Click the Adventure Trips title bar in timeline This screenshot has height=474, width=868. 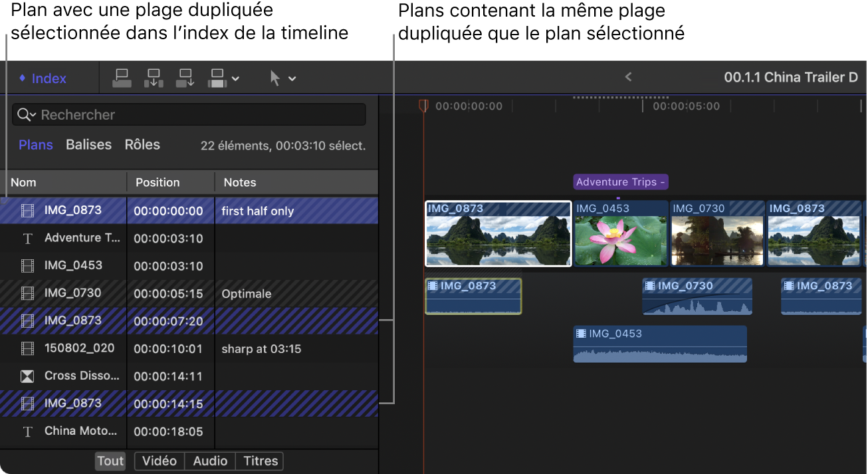pyautogui.click(x=619, y=181)
